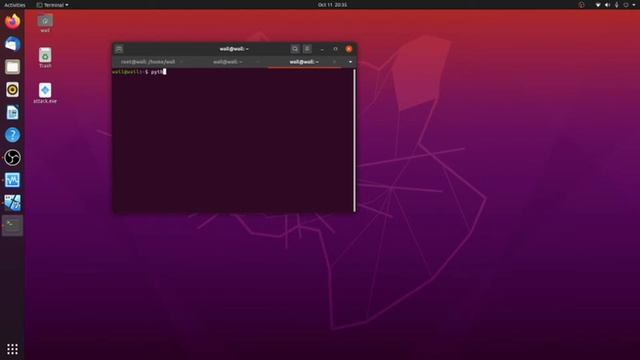Open System Monitor from the dock
This screenshot has height=360, width=640.
(x=12, y=180)
